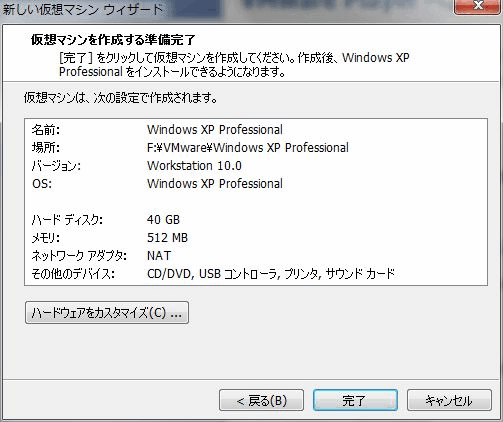503x422 pixels.
Task: Click the ハードウェアをカスタマイズ(C) button
Action: click(107, 313)
